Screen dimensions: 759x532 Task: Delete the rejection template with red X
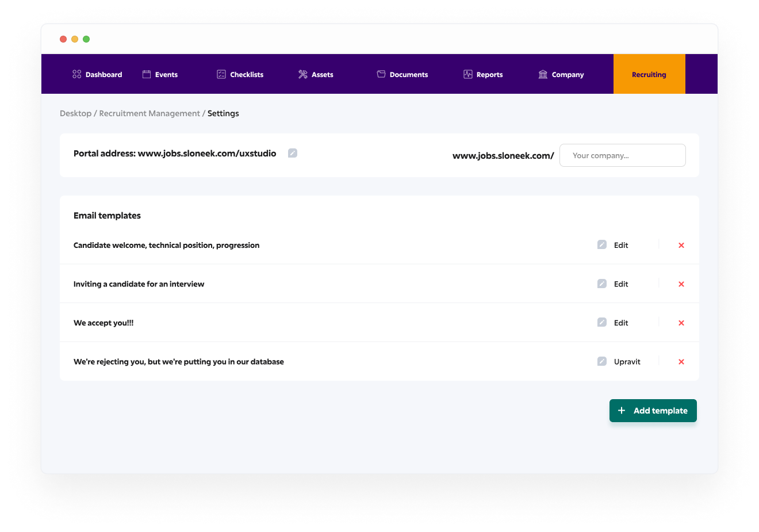(681, 362)
